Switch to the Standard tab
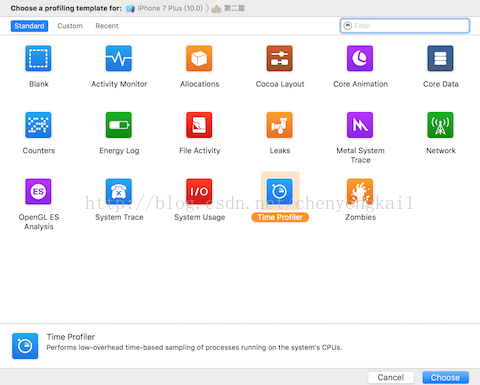 tap(29, 26)
